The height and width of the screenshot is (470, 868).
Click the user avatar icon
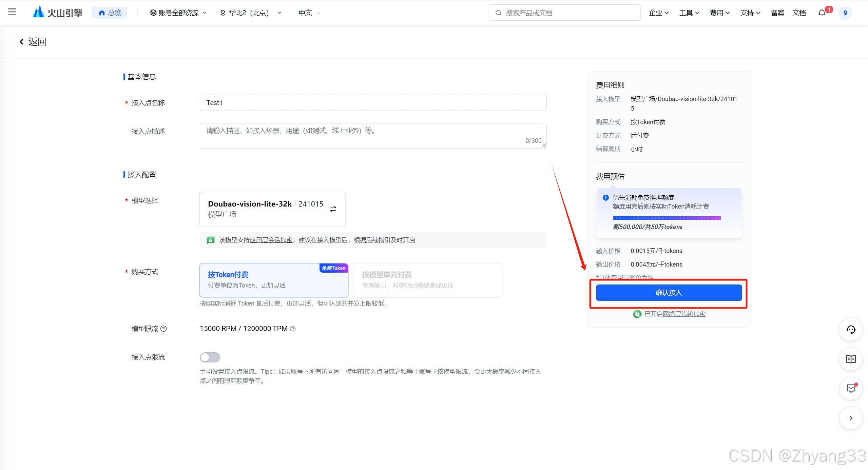(845, 13)
